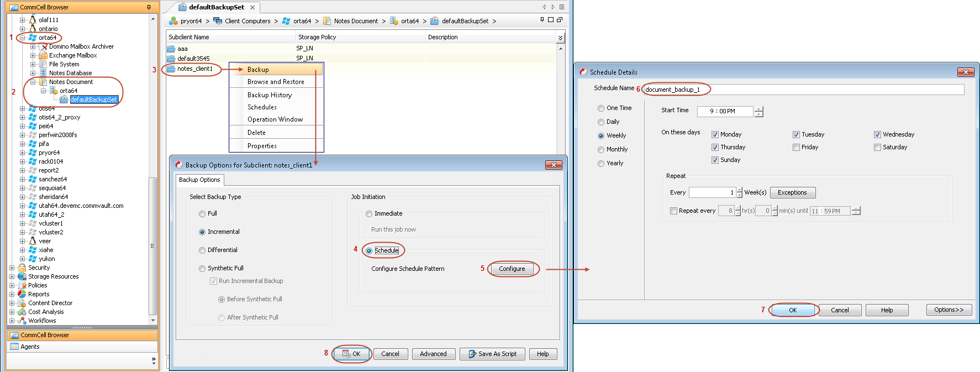Open the Reports node icon

click(22, 294)
